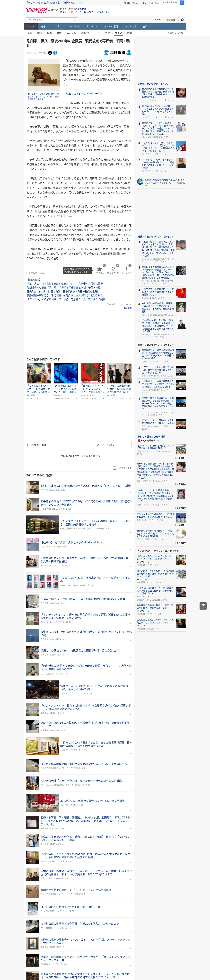Focus the キーワードを入力 search field
Image resolution: width=210 pixels, height=980 pixels.
coord(49,19)
